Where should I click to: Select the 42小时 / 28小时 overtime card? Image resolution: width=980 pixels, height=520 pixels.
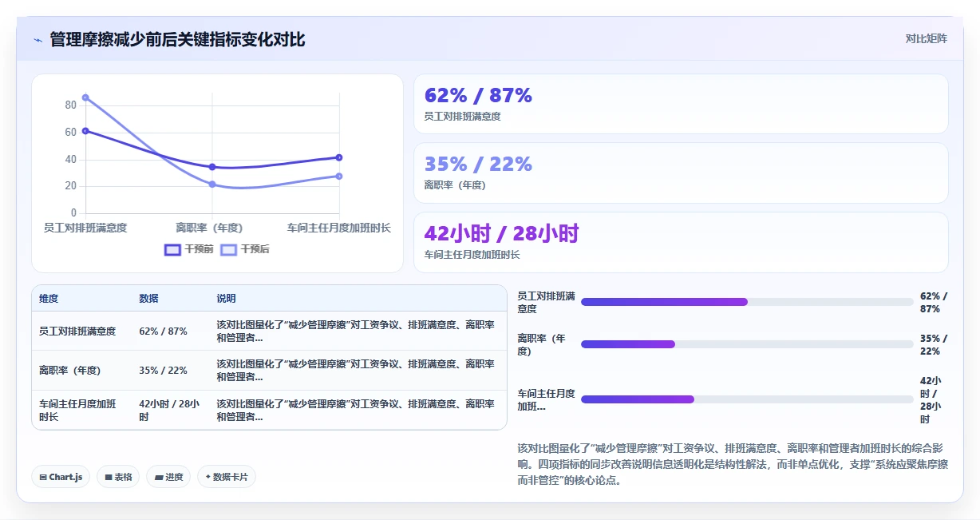[681, 242]
